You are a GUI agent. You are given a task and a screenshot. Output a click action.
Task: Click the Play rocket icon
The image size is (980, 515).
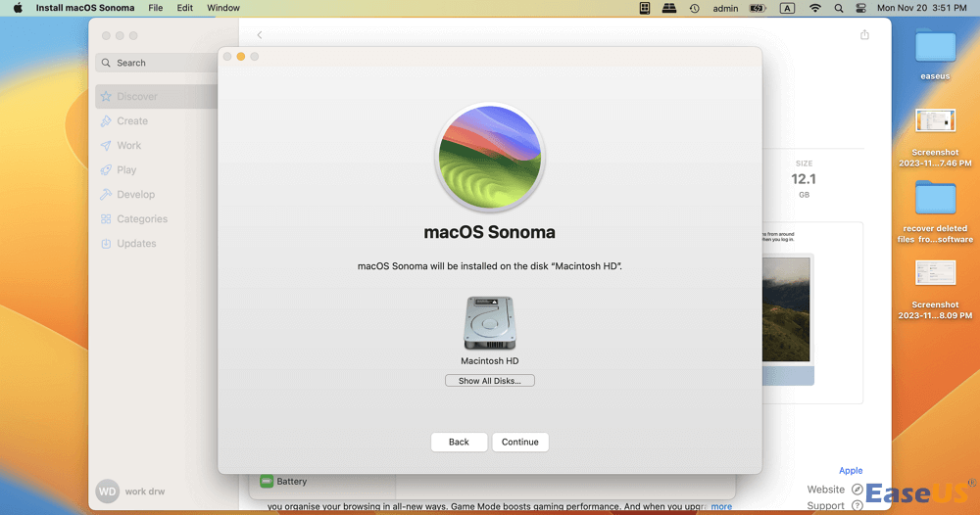106,169
